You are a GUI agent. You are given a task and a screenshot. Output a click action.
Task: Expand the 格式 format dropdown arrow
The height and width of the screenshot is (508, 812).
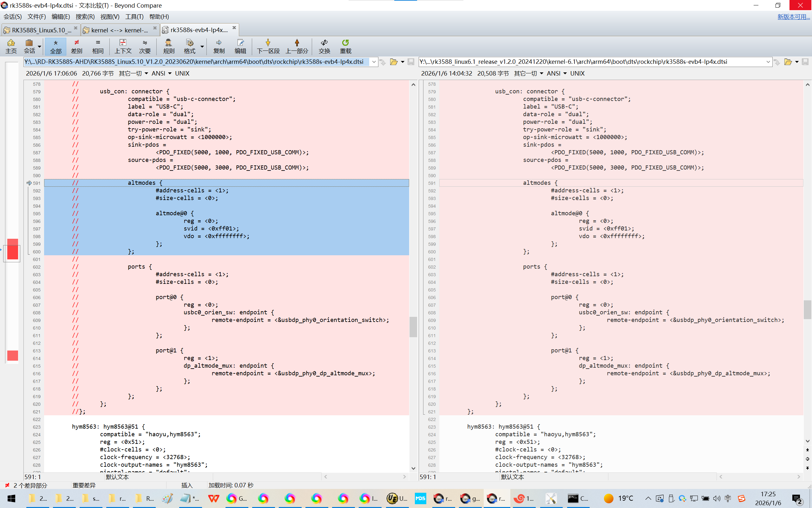[x=202, y=46]
